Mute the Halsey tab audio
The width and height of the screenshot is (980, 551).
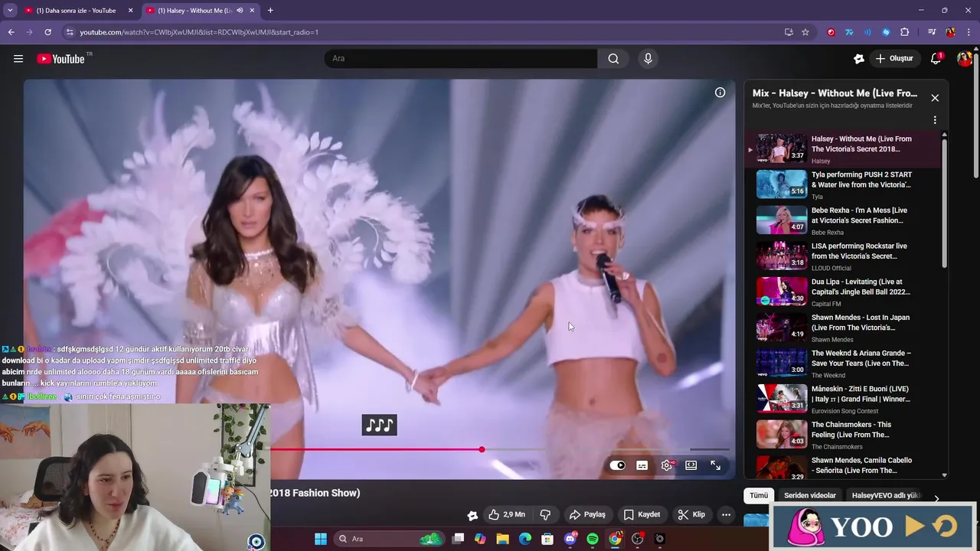point(240,11)
